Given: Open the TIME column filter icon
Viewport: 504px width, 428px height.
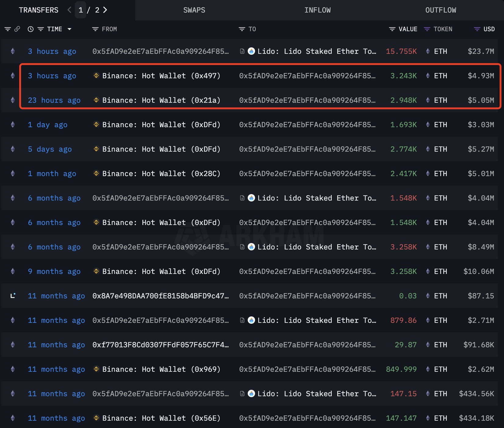Looking at the screenshot, I should [41, 29].
